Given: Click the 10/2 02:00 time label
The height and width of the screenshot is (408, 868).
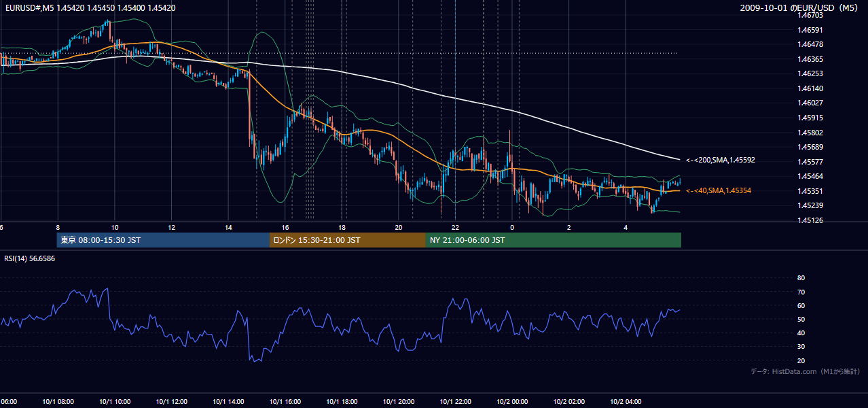Looking at the screenshot, I should coord(569,402).
